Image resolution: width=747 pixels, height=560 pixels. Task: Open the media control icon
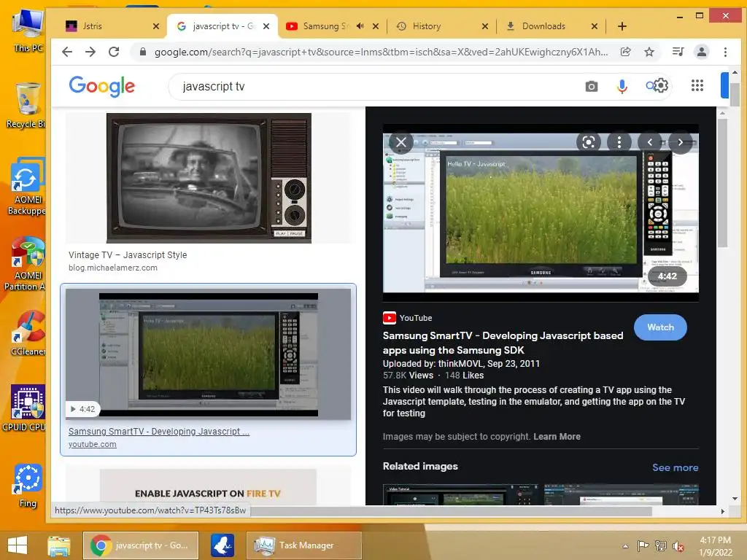678,52
